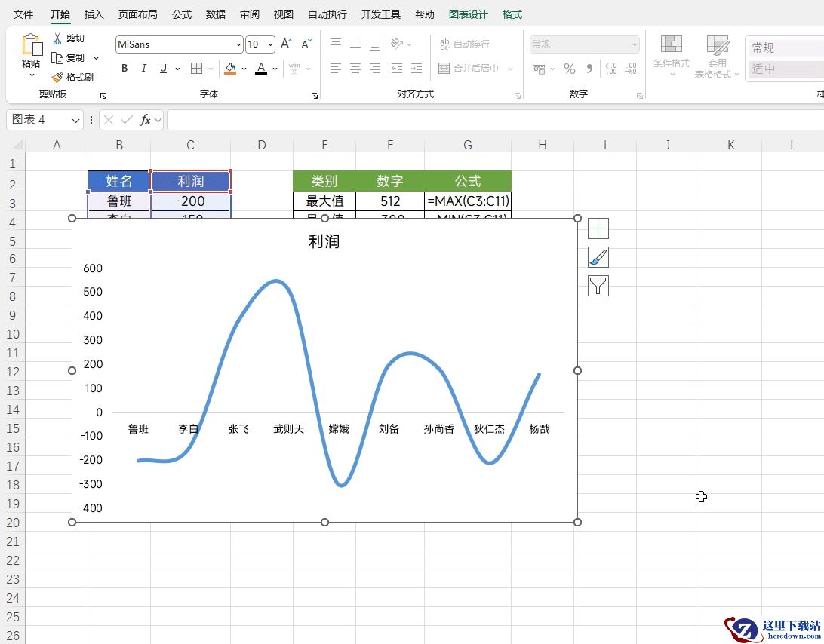The height and width of the screenshot is (644, 824).
Task: Switch to the 插入 (Insert) tab
Action: click(94, 14)
